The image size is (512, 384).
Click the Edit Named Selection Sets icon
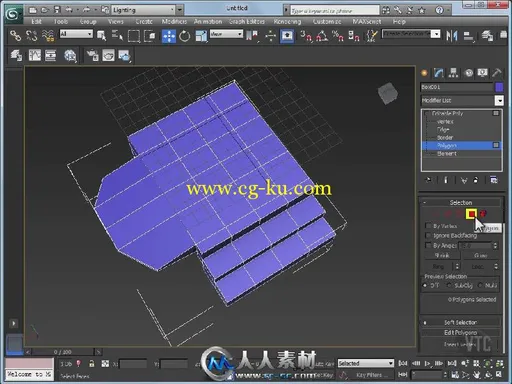pyautogui.click(x=371, y=35)
